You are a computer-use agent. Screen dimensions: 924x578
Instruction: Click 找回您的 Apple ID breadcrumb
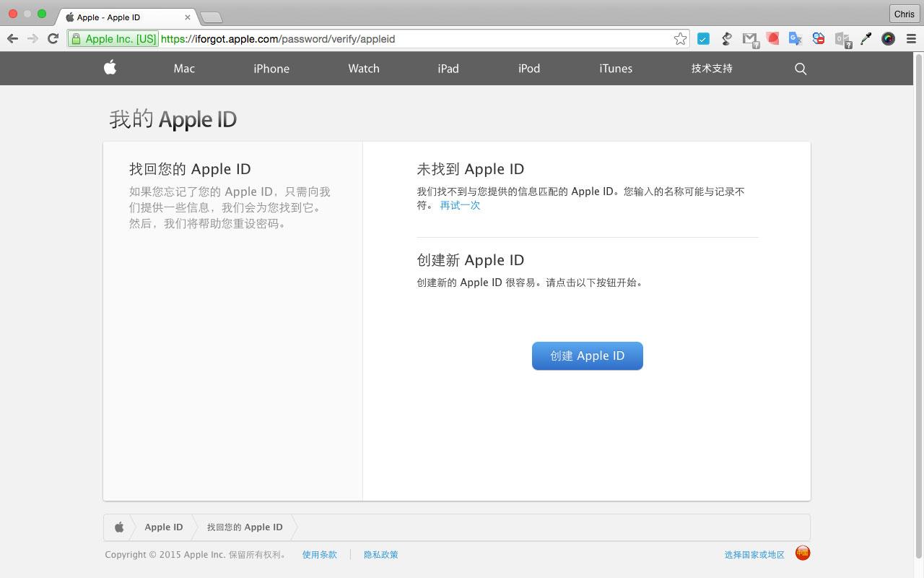coord(245,527)
